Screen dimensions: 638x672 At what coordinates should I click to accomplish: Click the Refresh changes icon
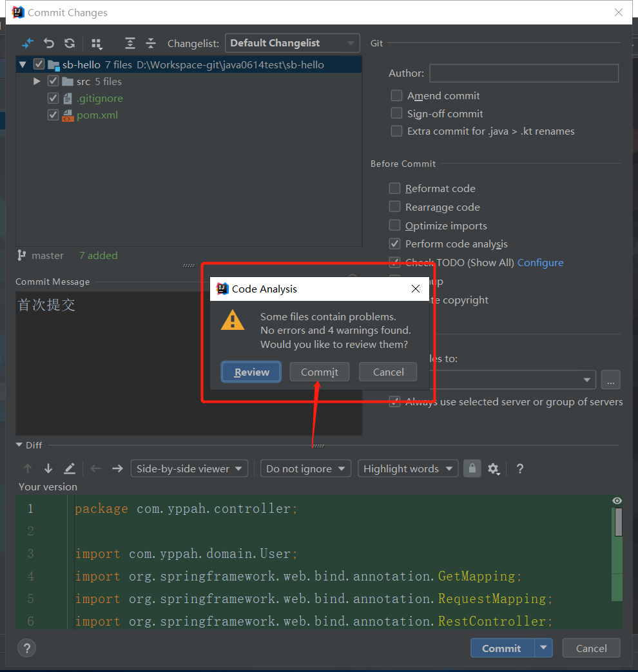click(70, 43)
